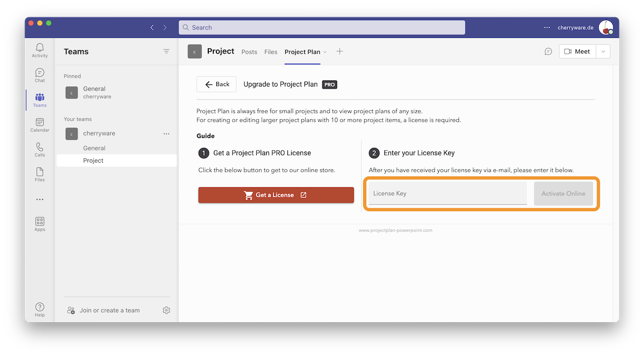Image resolution: width=644 pixels, height=355 pixels.
Task: Click the License Key input field
Action: click(x=447, y=193)
